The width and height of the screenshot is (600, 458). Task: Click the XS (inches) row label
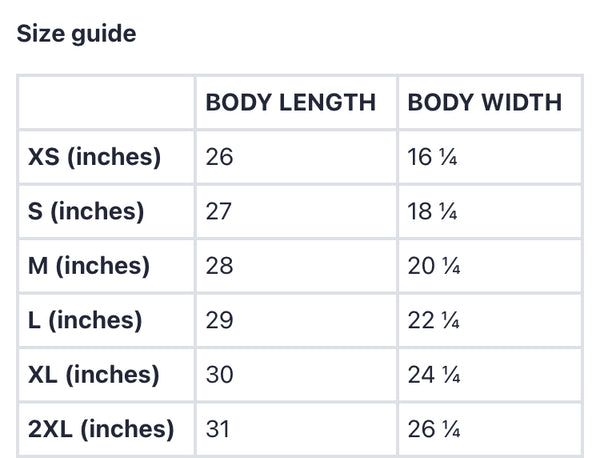[95, 157]
